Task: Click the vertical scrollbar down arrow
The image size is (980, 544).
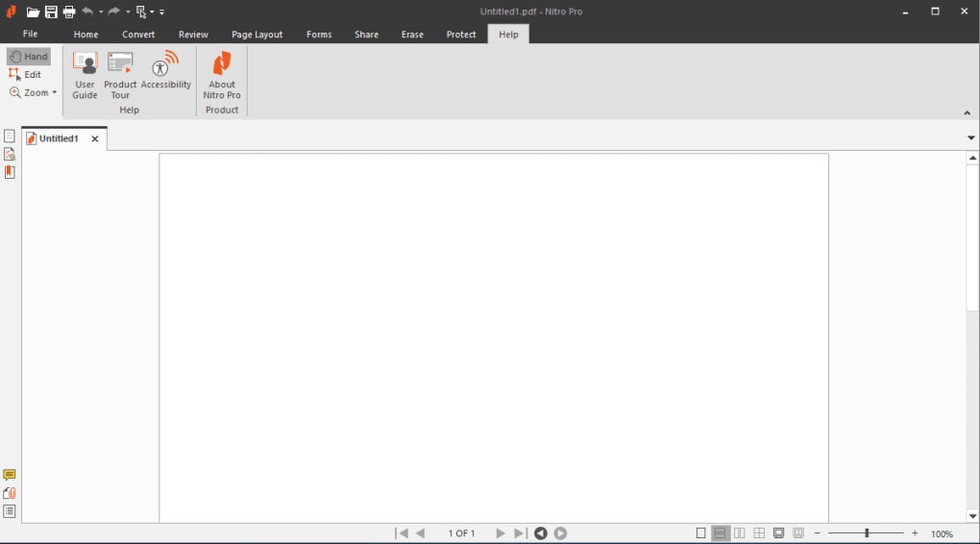Action: click(x=972, y=516)
